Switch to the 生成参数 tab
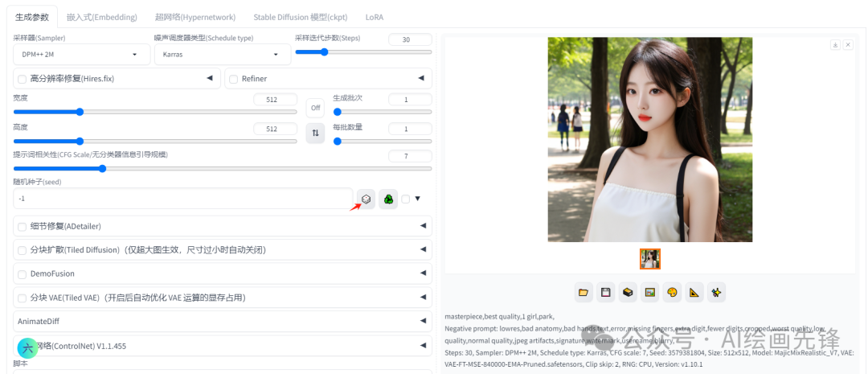The width and height of the screenshot is (868, 374). tap(32, 17)
